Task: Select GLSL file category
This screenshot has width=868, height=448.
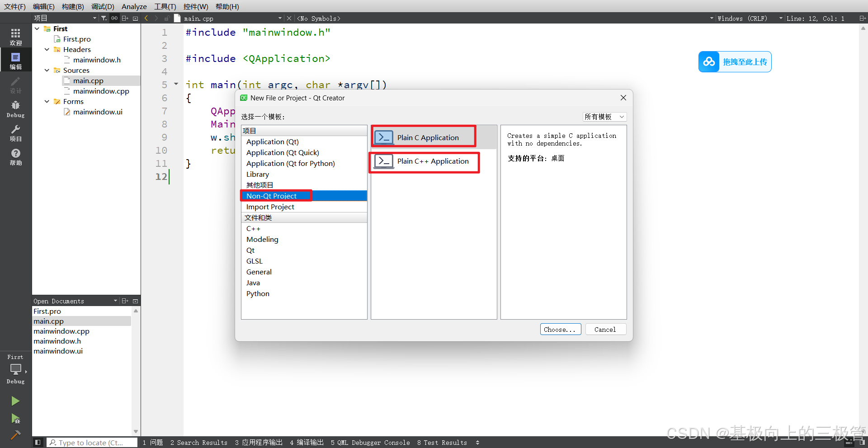Action: (x=304, y=261)
